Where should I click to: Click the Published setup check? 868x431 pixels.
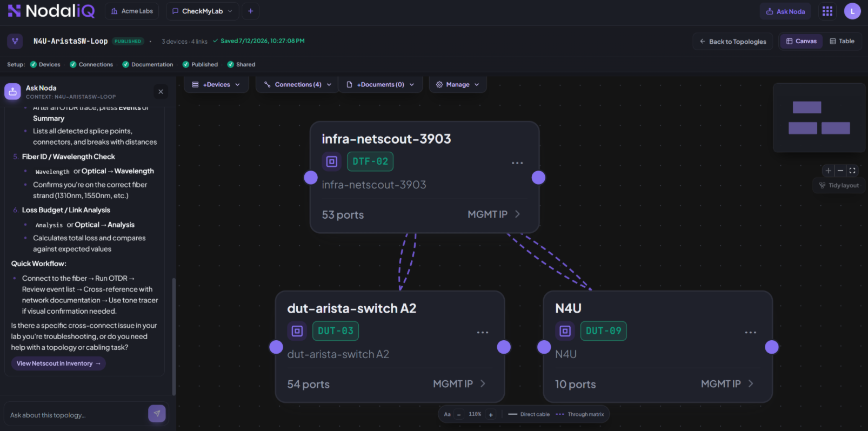pos(200,64)
